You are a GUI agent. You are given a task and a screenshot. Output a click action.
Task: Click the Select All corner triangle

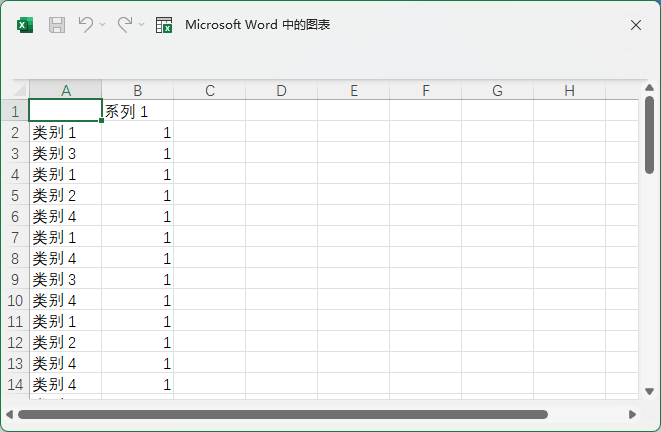(15, 91)
